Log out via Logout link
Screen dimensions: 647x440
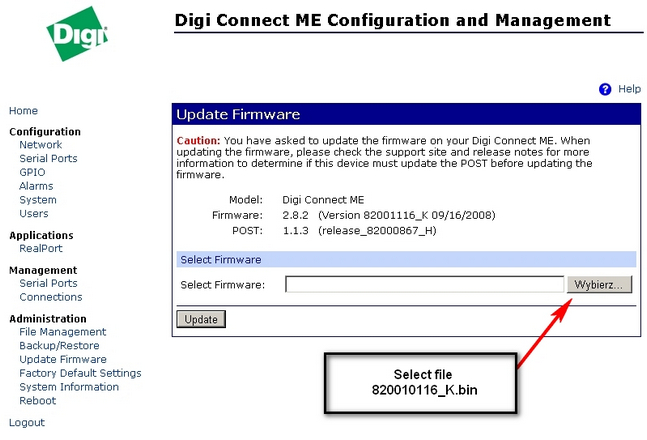[x=26, y=423]
